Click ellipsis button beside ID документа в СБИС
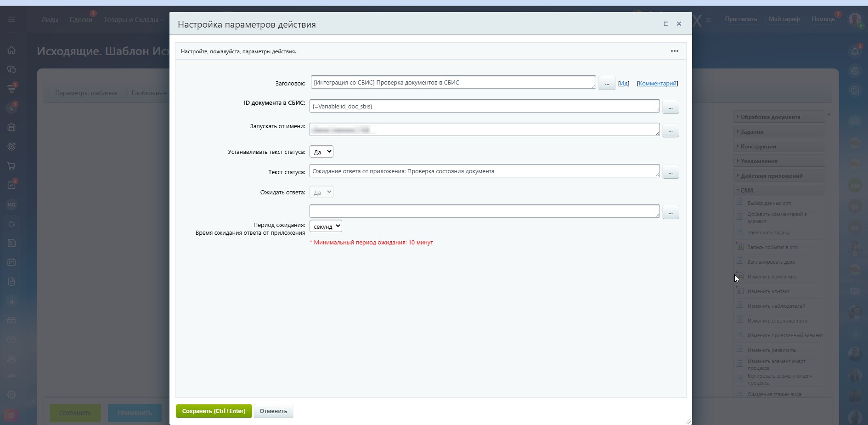The width and height of the screenshot is (868, 425). click(x=671, y=107)
